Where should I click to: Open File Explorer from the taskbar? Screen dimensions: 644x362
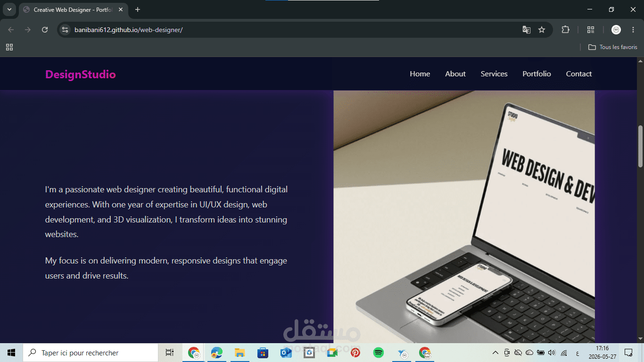[x=239, y=353]
